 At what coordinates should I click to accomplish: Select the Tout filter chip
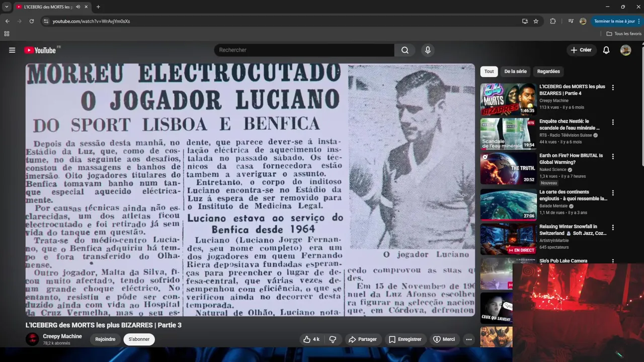[x=489, y=71]
